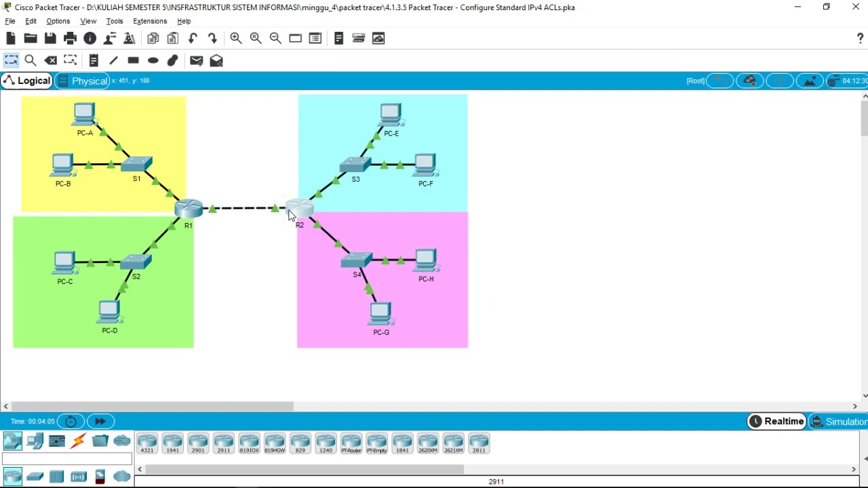The height and width of the screenshot is (488, 868).
Task: Select the Draw Line tool
Action: (x=113, y=60)
